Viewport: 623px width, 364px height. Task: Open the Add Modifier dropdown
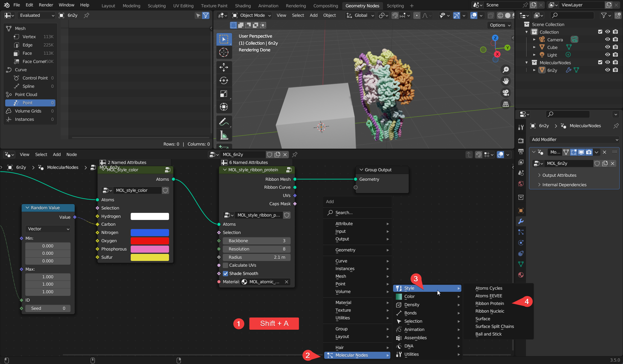pos(575,139)
